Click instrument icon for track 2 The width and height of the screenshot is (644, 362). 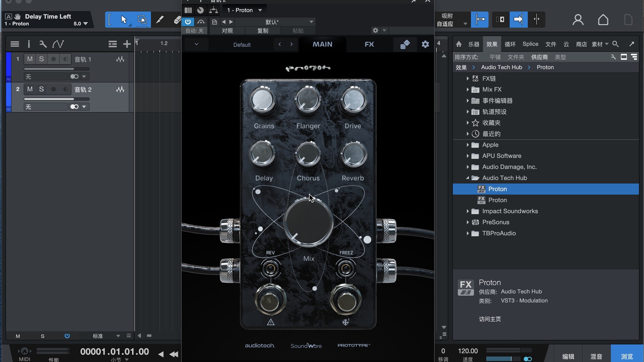point(120,89)
